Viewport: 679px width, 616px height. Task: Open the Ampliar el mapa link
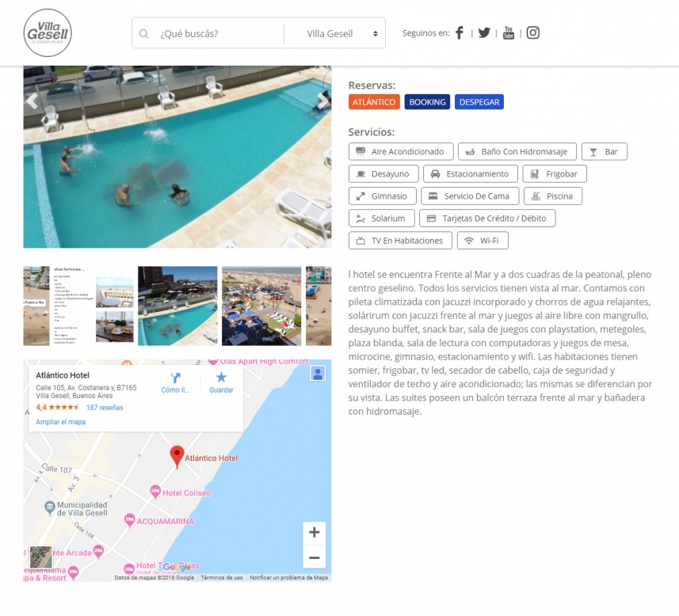click(61, 422)
